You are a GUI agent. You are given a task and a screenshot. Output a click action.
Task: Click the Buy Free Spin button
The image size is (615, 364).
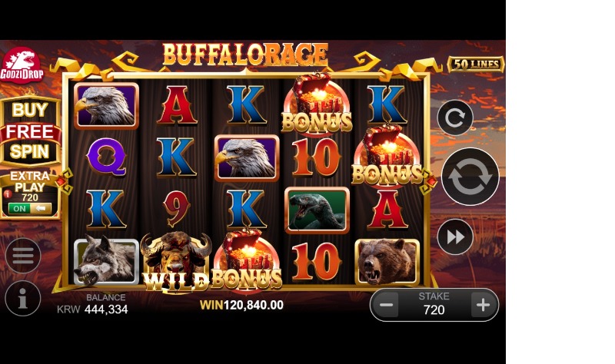(30, 131)
